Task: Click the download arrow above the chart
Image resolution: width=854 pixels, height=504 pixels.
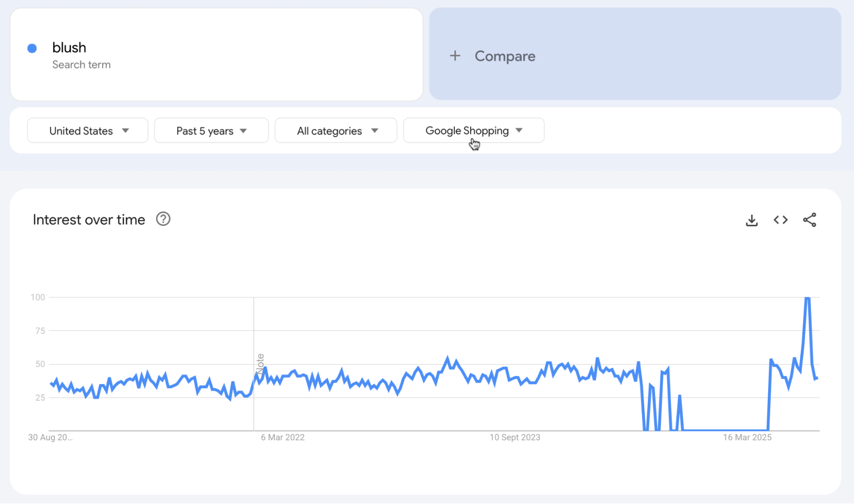Action: click(752, 220)
